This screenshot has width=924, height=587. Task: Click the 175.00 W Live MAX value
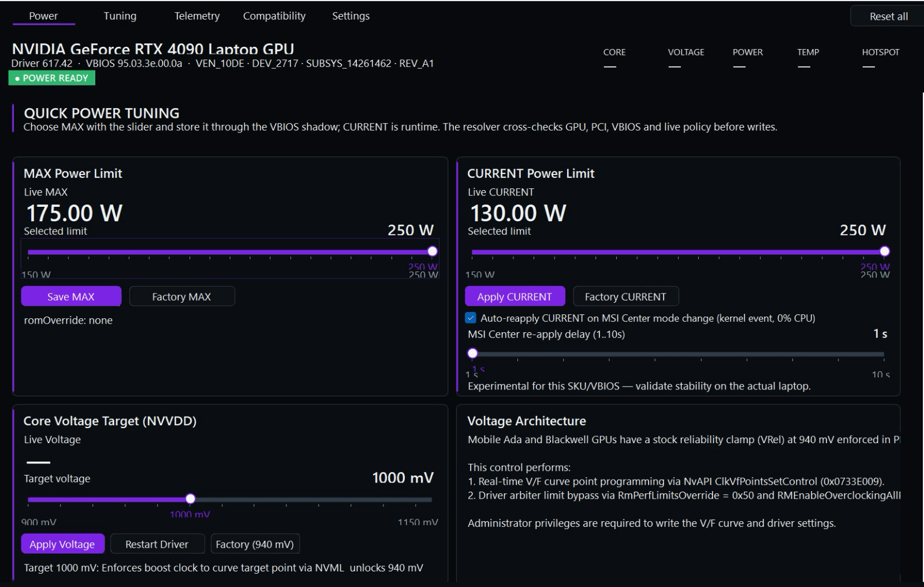[x=74, y=213]
